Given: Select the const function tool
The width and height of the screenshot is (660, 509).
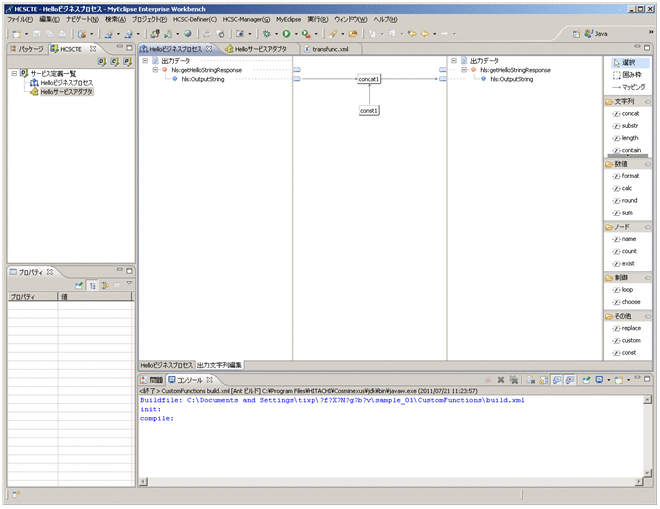Looking at the screenshot, I should pos(629,353).
